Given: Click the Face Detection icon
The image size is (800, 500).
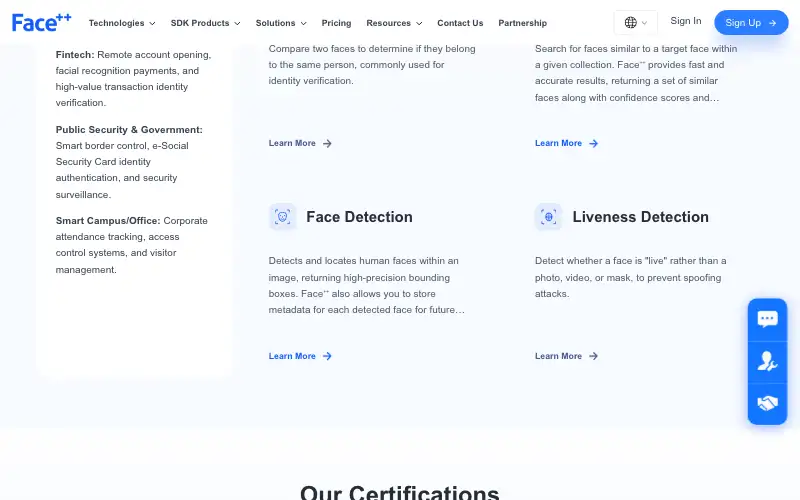Looking at the screenshot, I should 283,217.
